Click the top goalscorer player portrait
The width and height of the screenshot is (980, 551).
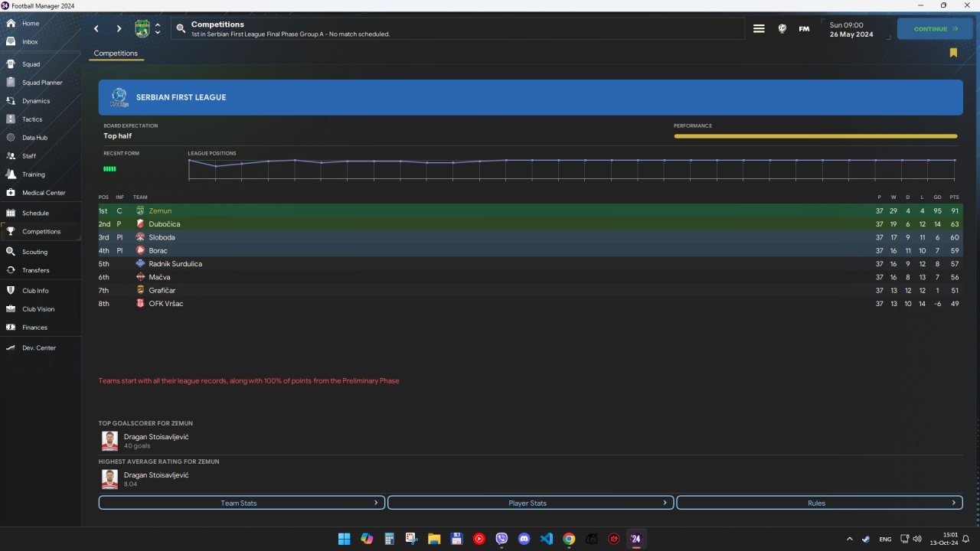[109, 441]
